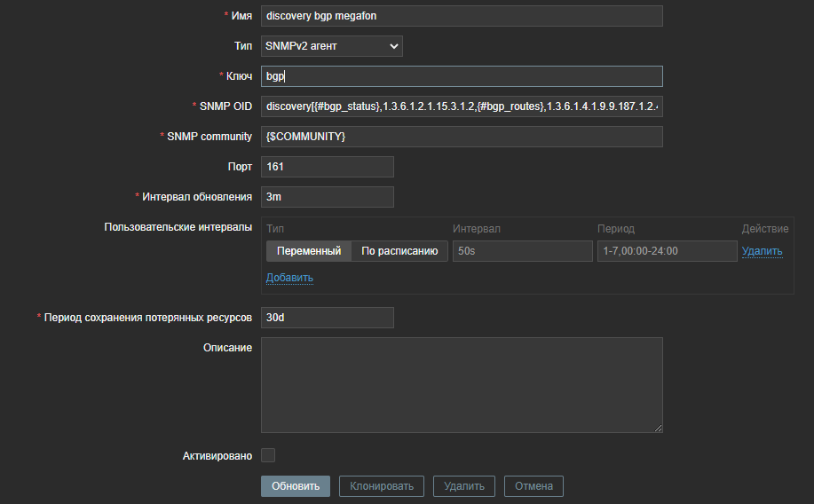
Task: Click the Ключ key input field
Action: pos(462,76)
